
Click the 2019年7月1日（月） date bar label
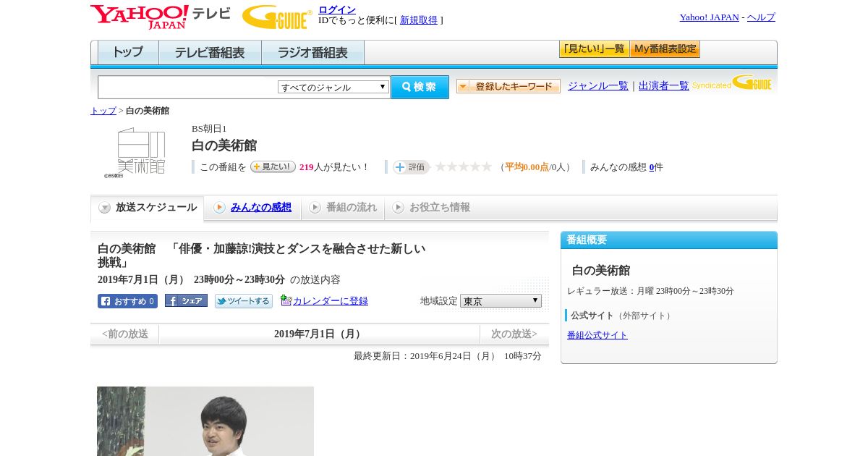(319, 334)
